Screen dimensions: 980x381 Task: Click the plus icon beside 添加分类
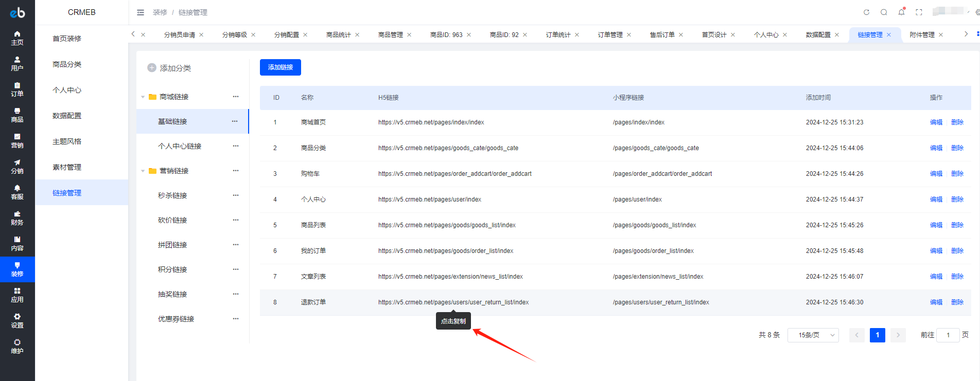tap(152, 68)
